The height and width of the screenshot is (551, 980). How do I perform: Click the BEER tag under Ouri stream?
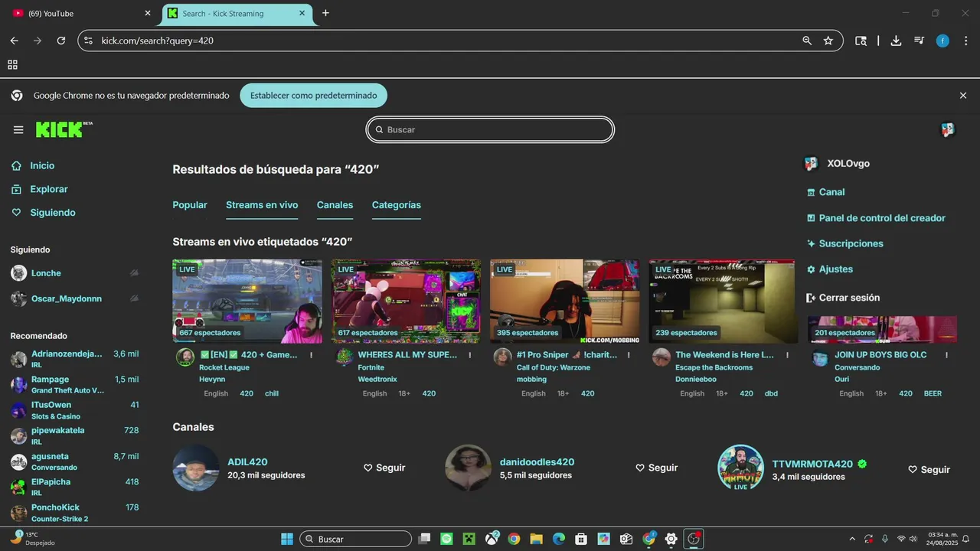[x=933, y=393]
